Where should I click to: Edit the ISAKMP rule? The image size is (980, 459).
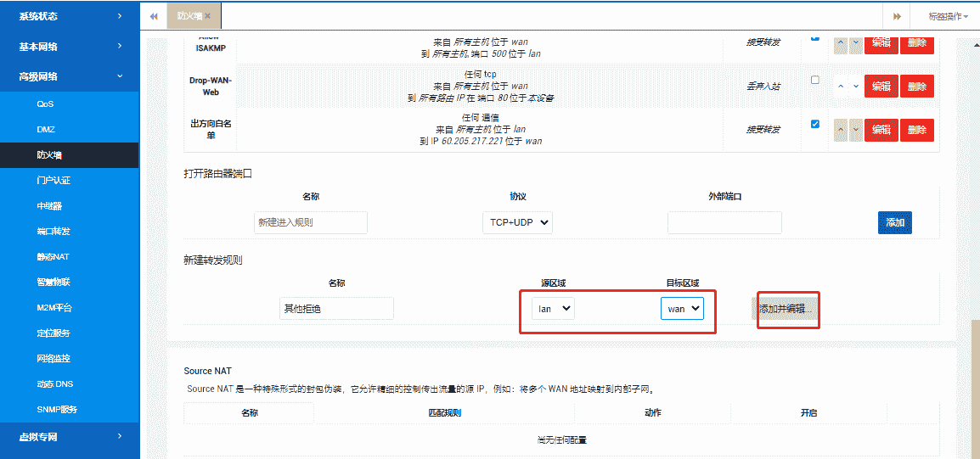click(x=881, y=44)
